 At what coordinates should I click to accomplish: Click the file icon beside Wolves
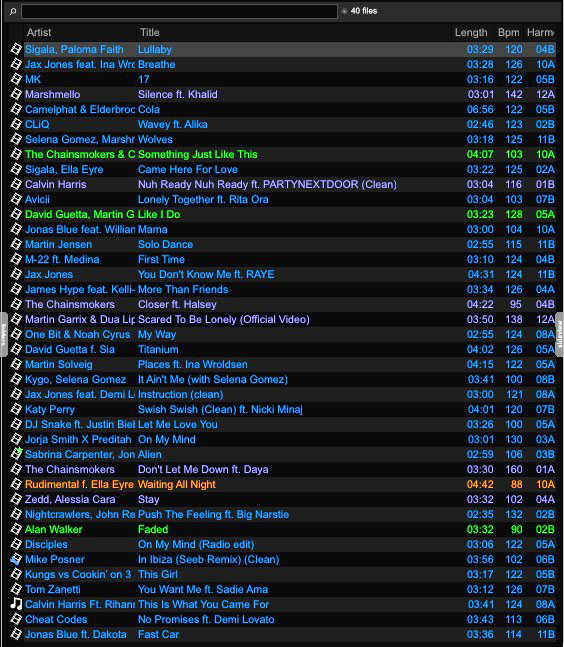[x=16, y=139]
